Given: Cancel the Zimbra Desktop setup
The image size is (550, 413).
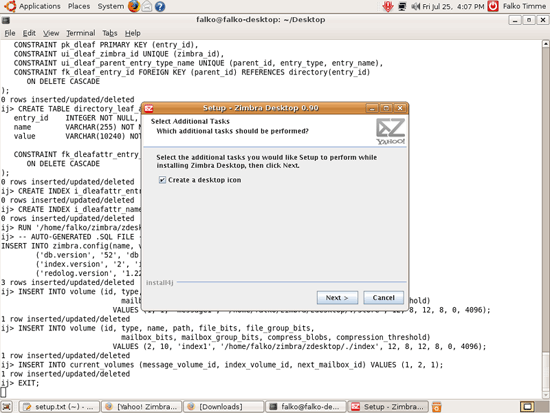Looking at the screenshot, I should [x=383, y=298].
